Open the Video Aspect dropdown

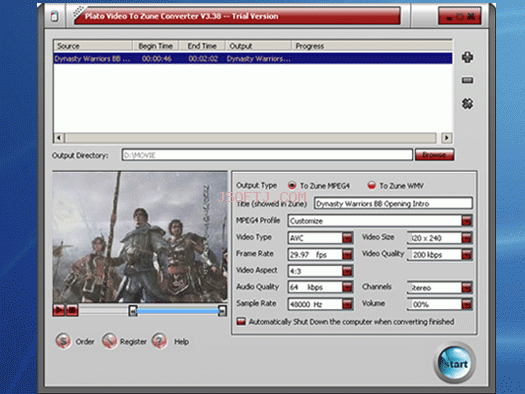point(347,271)
